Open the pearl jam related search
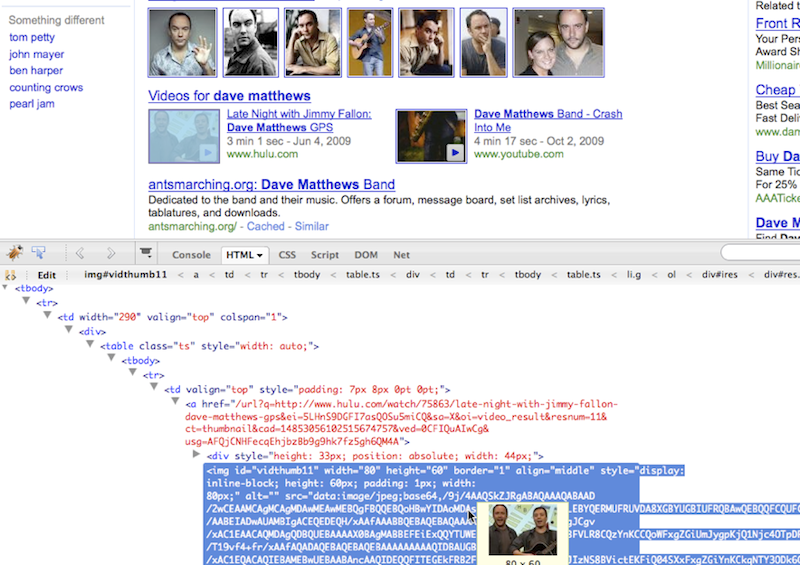The width and height of the screenshot is (800, 565). [x=32, y=104]
